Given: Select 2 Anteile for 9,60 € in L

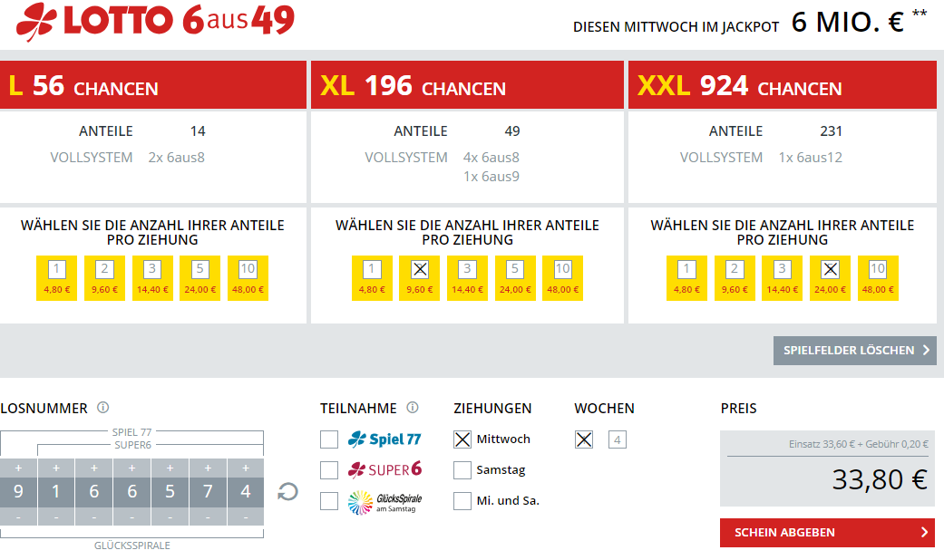Looking at the screenshot, I should (104, 278).
